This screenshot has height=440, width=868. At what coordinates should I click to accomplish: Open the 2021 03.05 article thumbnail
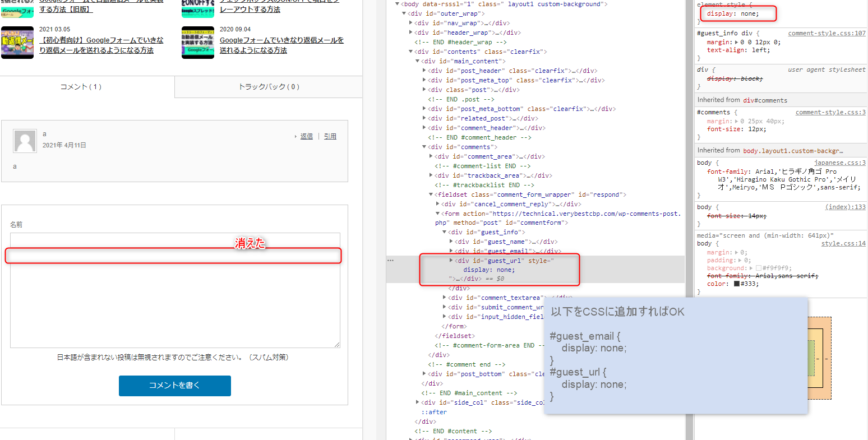pyautogui.click(x=17, y=43)
